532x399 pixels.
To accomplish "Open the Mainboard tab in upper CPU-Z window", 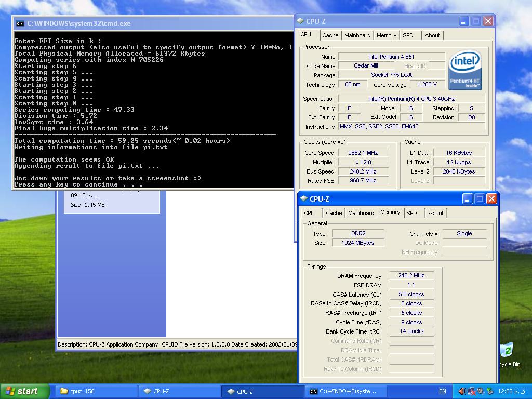I will [x=357, y=35].
